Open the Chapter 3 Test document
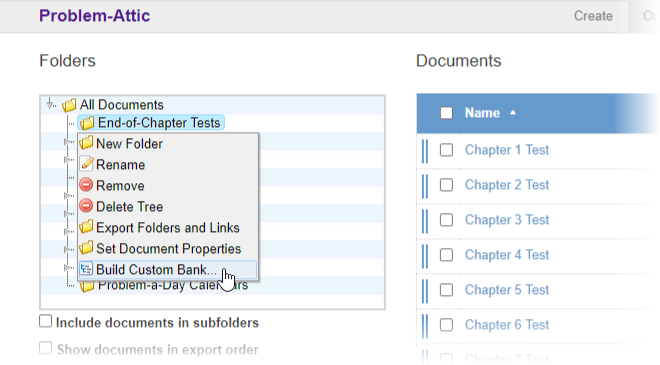 [x=507, y=220]
